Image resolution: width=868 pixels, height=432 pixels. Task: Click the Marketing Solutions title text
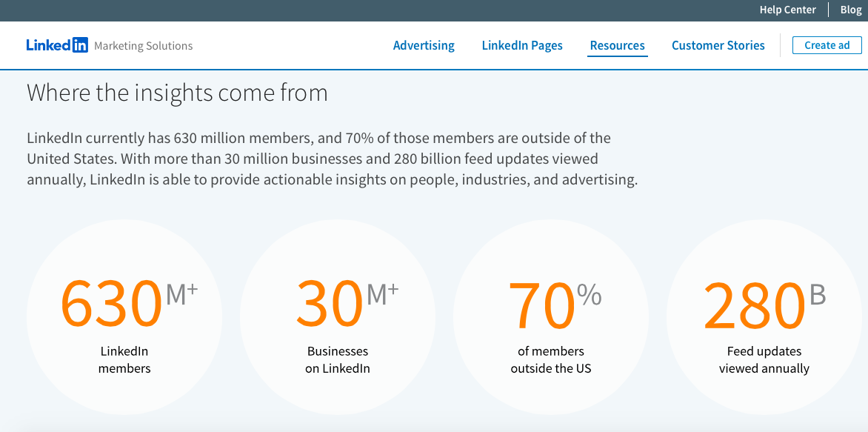143,46
